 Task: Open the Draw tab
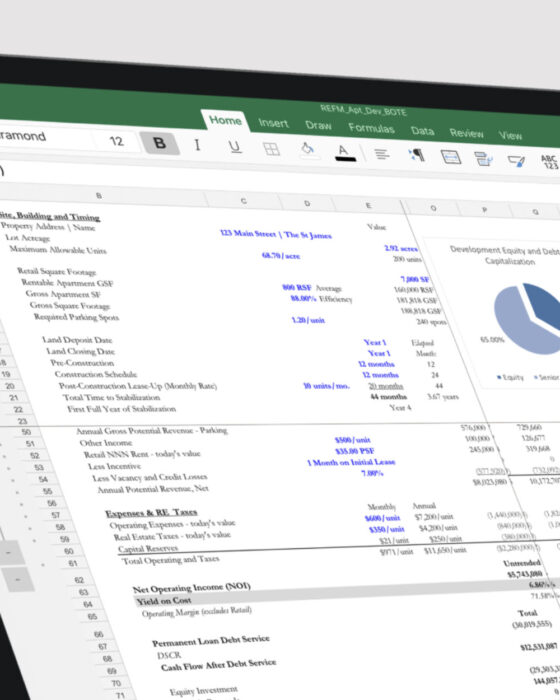point(318,125)
